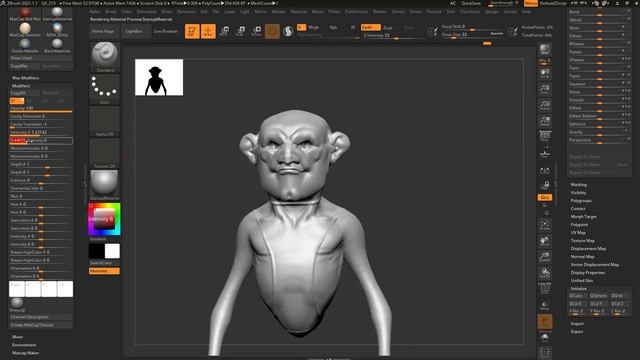Expand the Mixer section
Screen dimensions: 640x360
(x=18, y=337)
